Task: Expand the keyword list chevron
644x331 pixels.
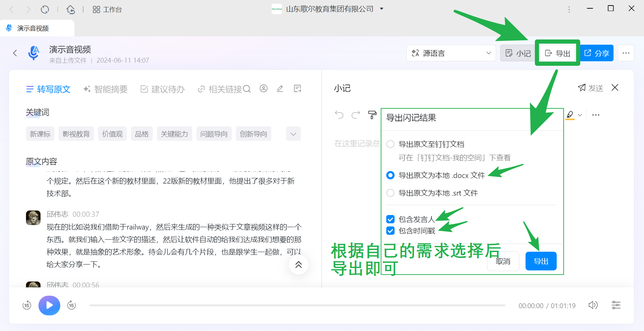Action: point(293,134)
